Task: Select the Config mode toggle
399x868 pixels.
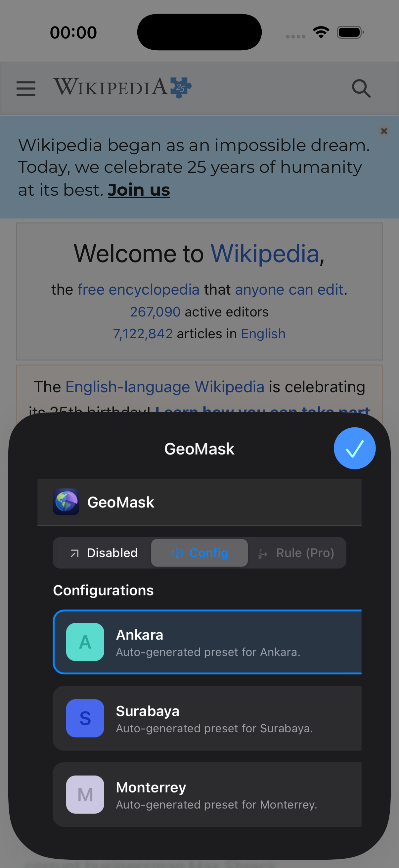Action: click(x=199, y=553)
